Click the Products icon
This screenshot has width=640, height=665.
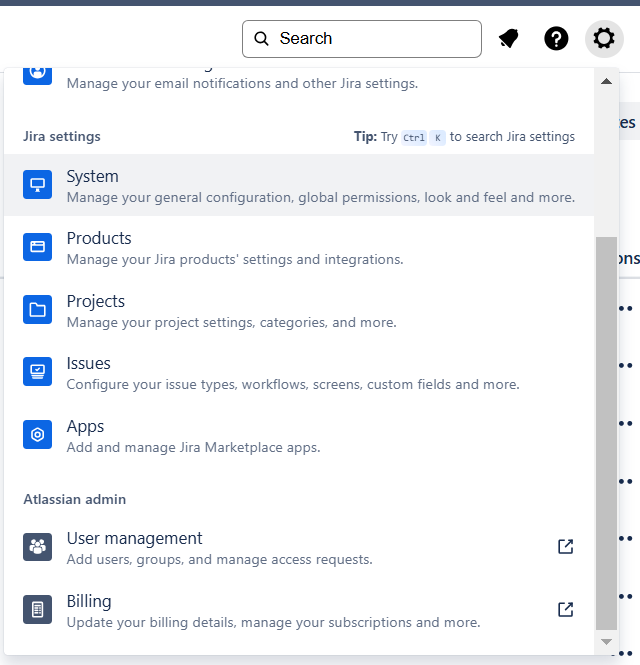[x=37, y=247]
